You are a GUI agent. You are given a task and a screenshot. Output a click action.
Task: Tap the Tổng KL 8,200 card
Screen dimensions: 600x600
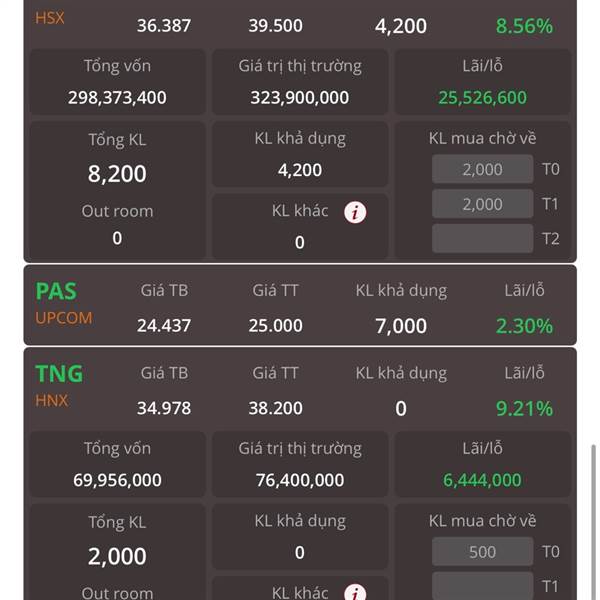point(117,160)
